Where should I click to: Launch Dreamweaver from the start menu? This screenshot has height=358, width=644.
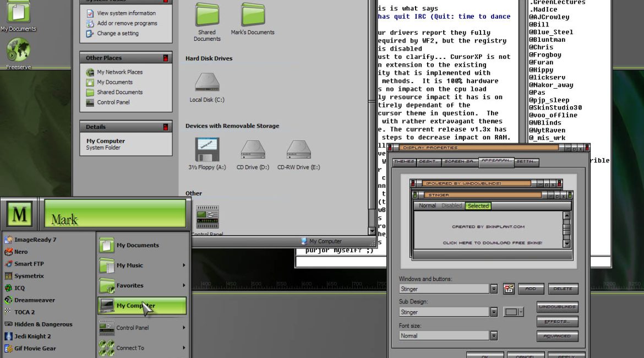pos(34,300)
